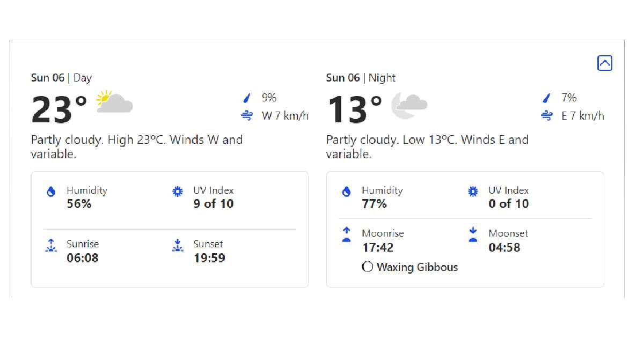Click the Night UV Index icon
The image size is (644, 338).
[x=473, y=192]
